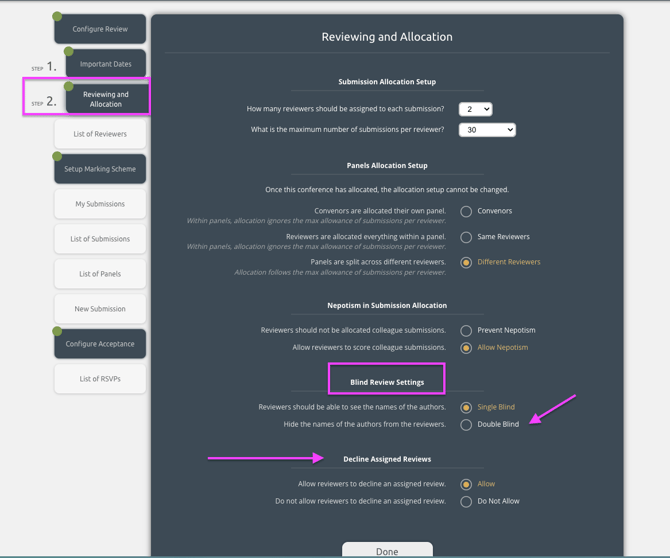Select Reviewing and Allocation sidebar item
670x558 pixels.
(x=106, y=99)
